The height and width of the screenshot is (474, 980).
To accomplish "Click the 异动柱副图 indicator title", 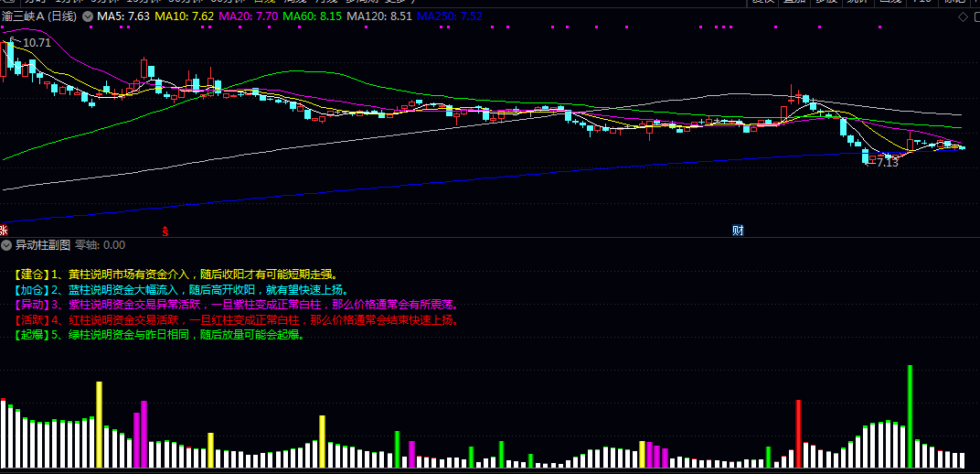I will [x=43, y=245].
